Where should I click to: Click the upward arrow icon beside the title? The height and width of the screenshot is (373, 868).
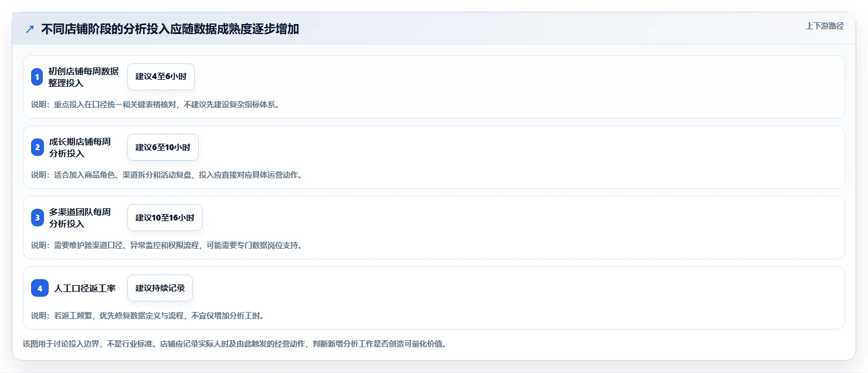click(x=30, y=29)
